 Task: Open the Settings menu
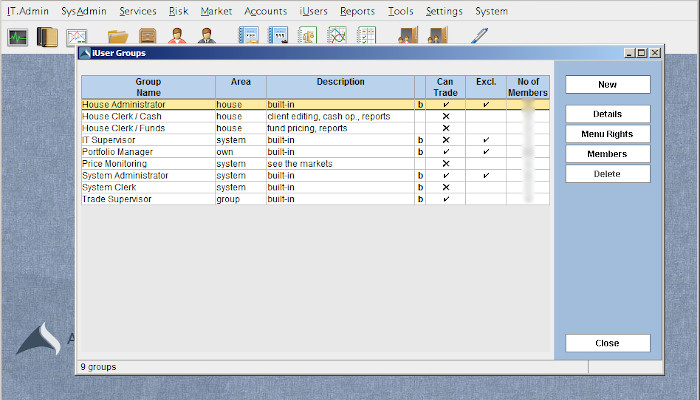coord(444,11)
